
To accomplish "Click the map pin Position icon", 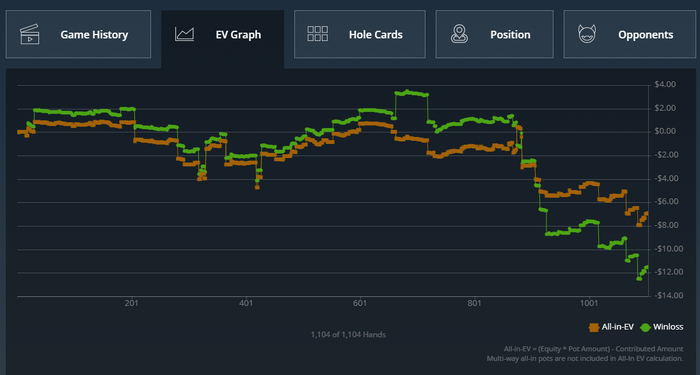I will pos(459,34).
